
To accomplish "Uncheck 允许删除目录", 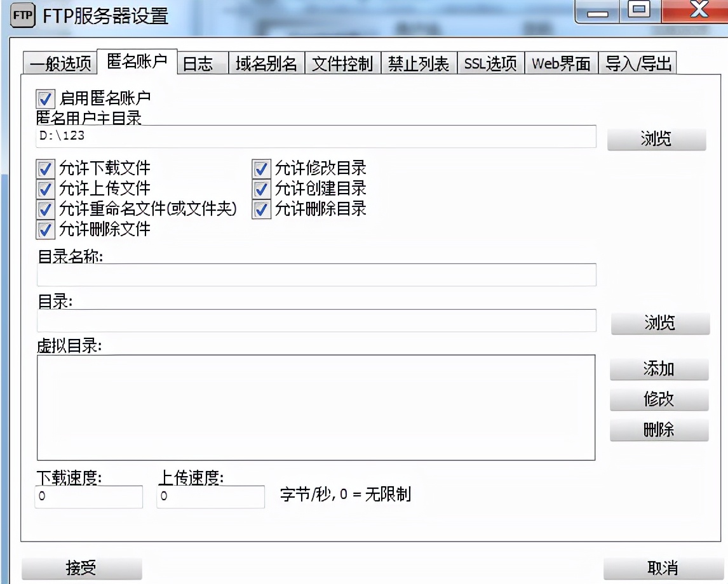I will pyautogui.click(x=261, y=209).
